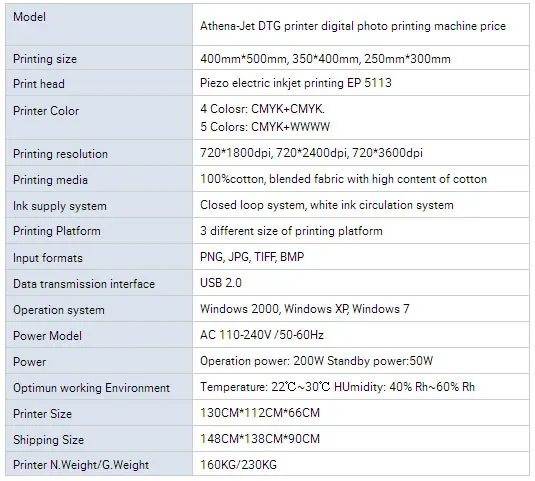Select the '4 Colosr: CMYK+CMYK.' line
535x481 pixels.
point(262,109)
